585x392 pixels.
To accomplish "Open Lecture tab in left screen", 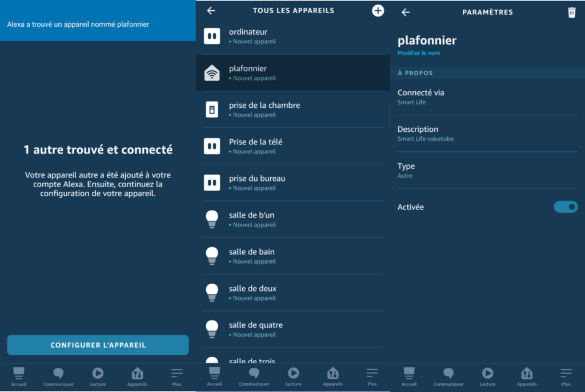I will [x=98, y=377].
